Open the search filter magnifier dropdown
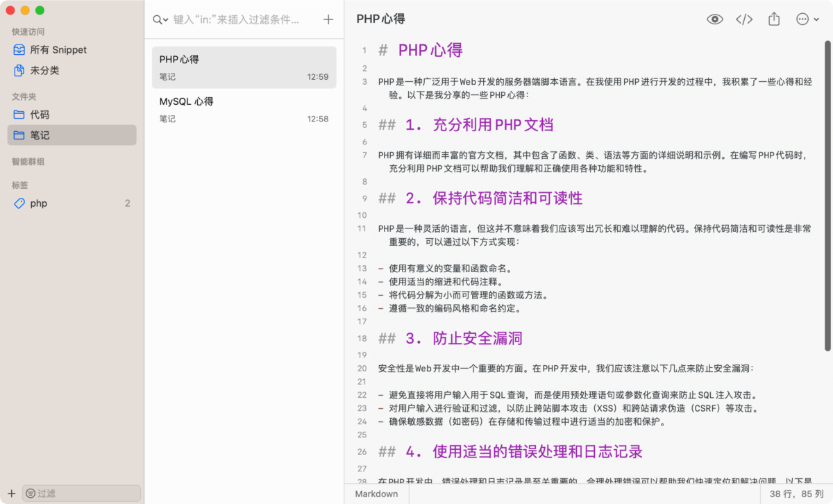This screenshot has height=504, width=833. (160, 20)
